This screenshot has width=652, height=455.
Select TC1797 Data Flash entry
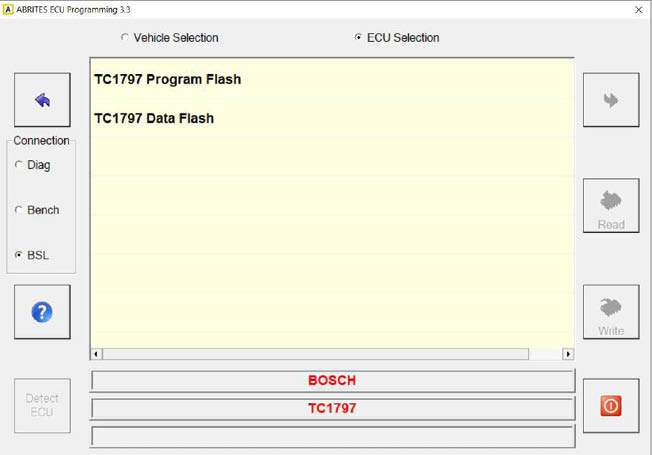pos(154,118)
